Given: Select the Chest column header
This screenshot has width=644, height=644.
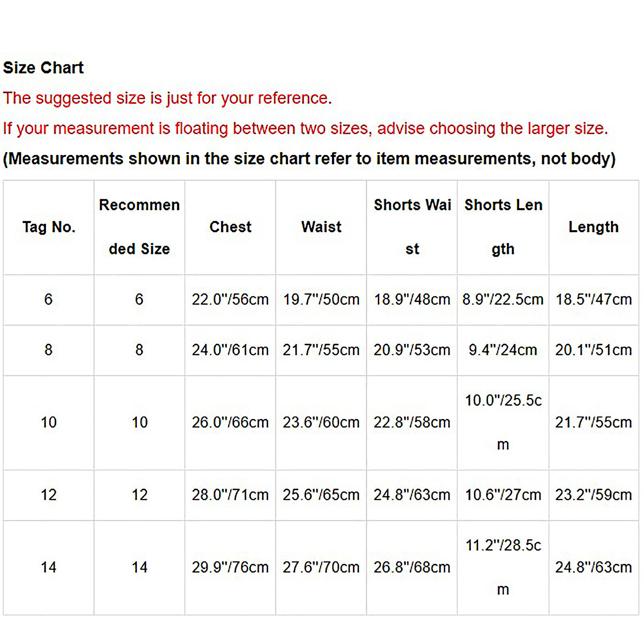Looking at the screenshot, I should click(230, 227).
